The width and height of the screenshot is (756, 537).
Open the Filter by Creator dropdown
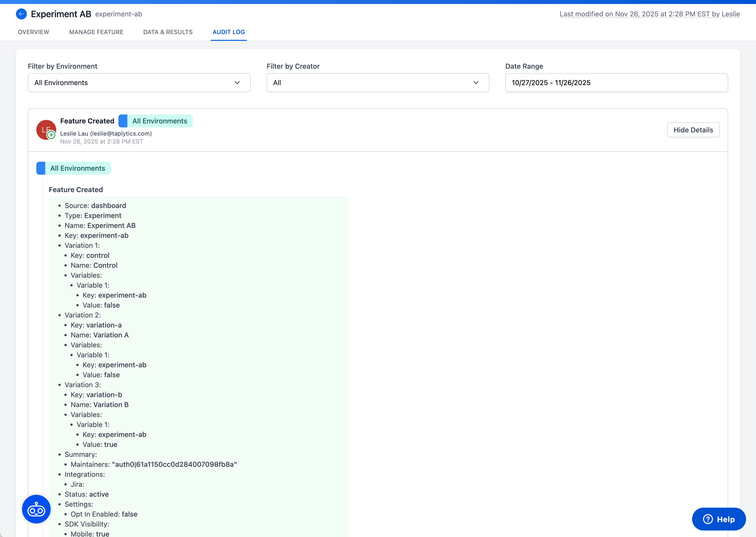pos(378,83)
